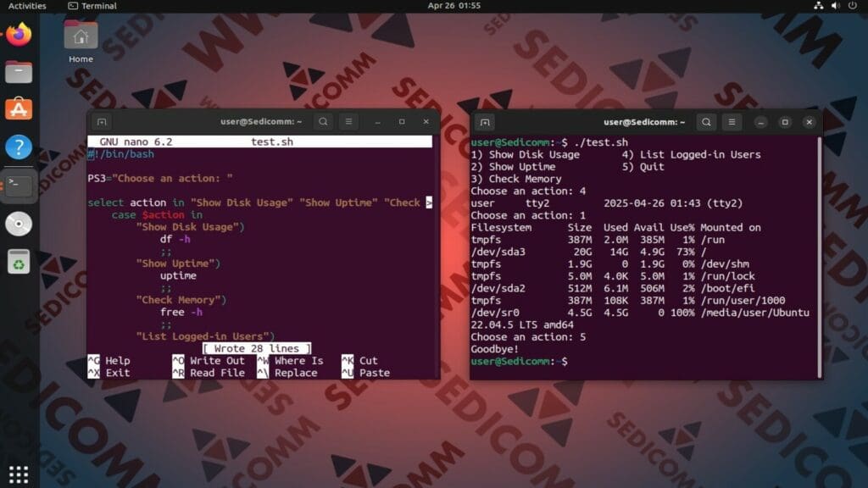Select the Terminal icon in dock
This screenshot has width=868, height=488.
19,186
